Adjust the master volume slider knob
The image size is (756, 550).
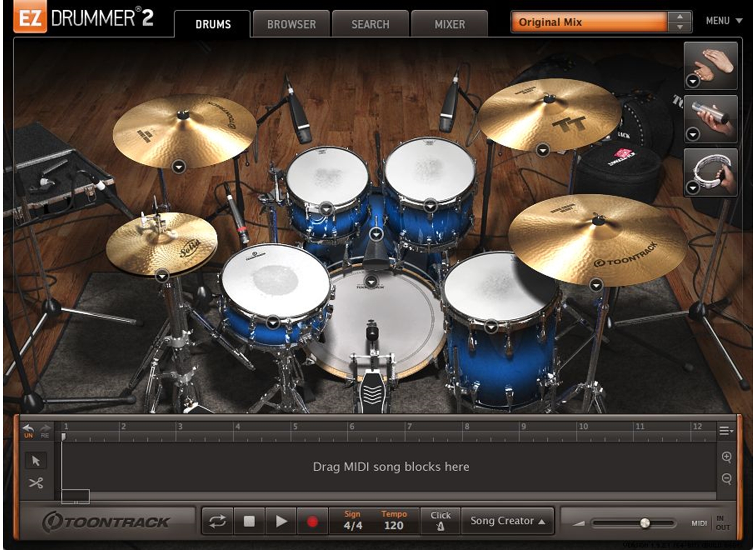[x=645, y=523]
